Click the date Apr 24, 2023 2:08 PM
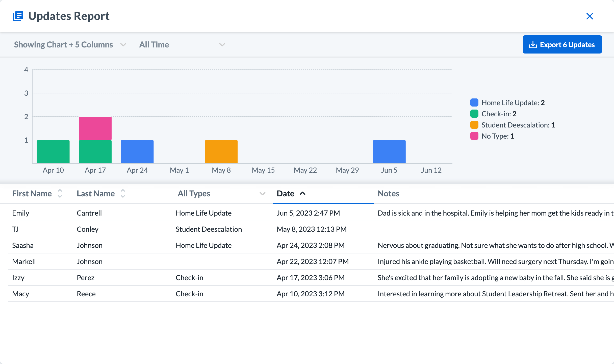 (x=311, y=245)
